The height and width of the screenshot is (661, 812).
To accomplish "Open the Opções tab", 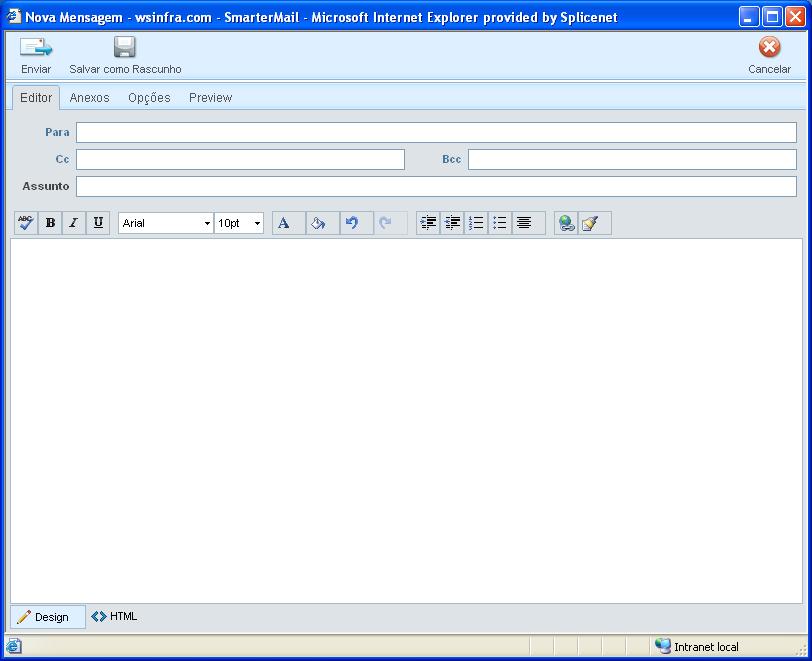I will [x=149, y=98].
